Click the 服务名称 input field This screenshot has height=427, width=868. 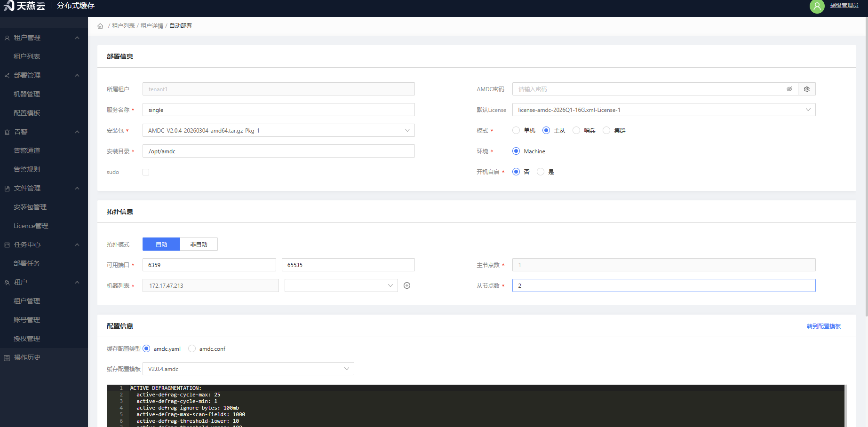279,110
